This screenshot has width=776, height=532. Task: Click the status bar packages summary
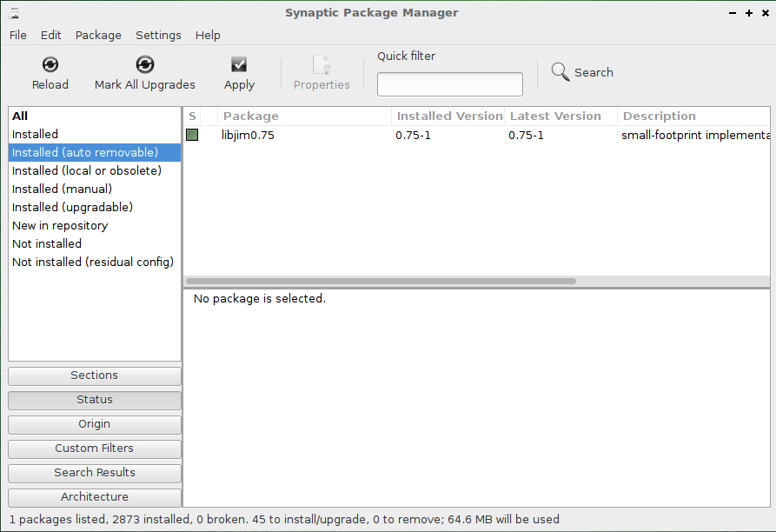point(284,519)
